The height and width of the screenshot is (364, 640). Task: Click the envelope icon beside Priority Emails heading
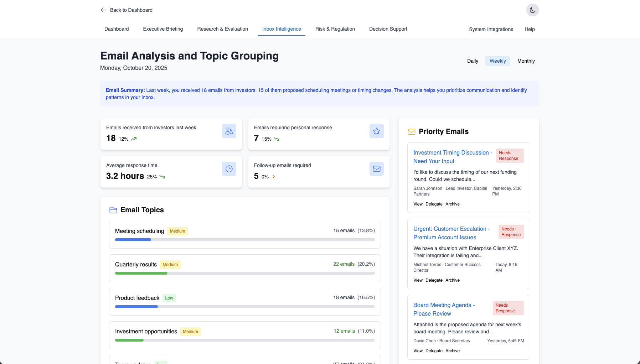(411, 131)
